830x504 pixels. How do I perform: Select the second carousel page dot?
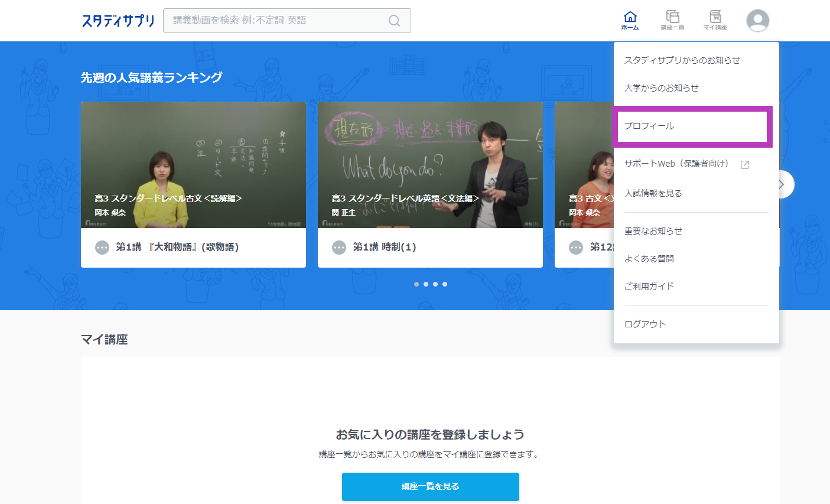click(x=426, y=284)
